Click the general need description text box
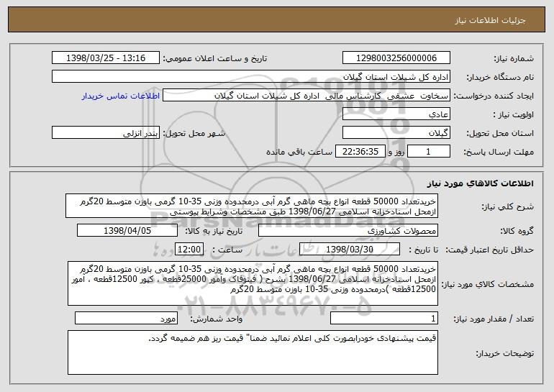554x392 pixels. 252,206
